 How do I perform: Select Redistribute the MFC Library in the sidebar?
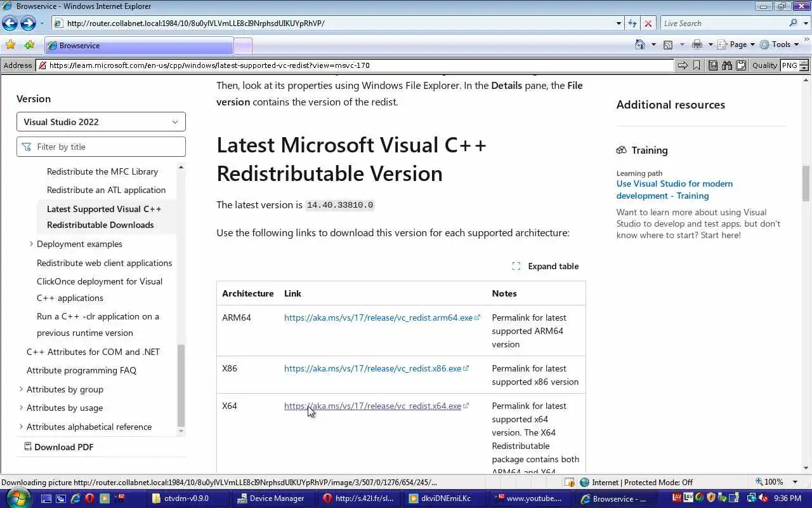(x=102, y=171)
